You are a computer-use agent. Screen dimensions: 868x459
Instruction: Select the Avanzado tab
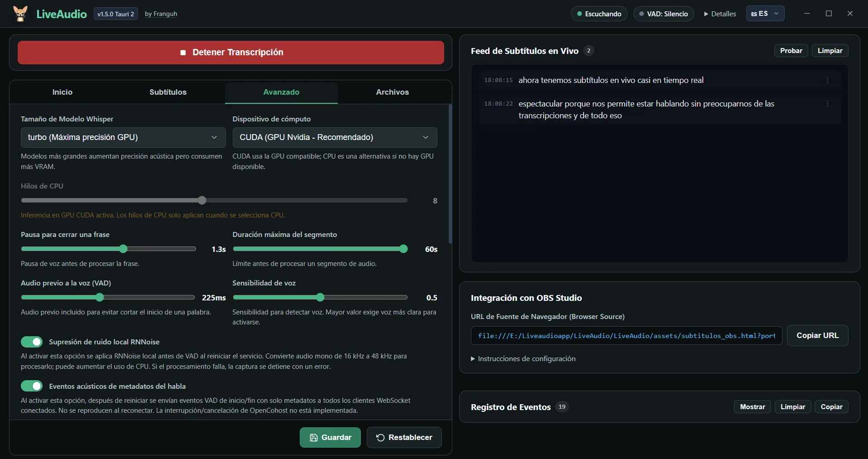(x=281, y=92)
